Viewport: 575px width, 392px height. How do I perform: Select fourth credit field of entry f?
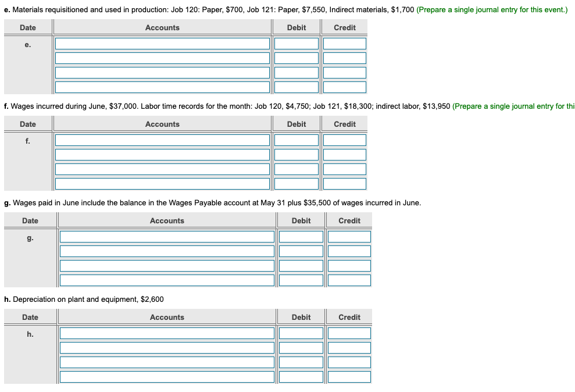click(345, 184)
